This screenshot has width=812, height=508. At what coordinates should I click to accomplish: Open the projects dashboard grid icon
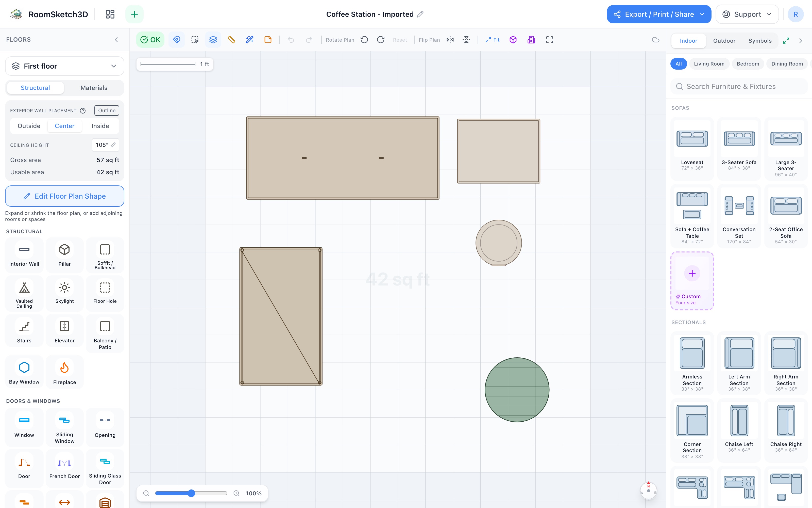[110, 14]
